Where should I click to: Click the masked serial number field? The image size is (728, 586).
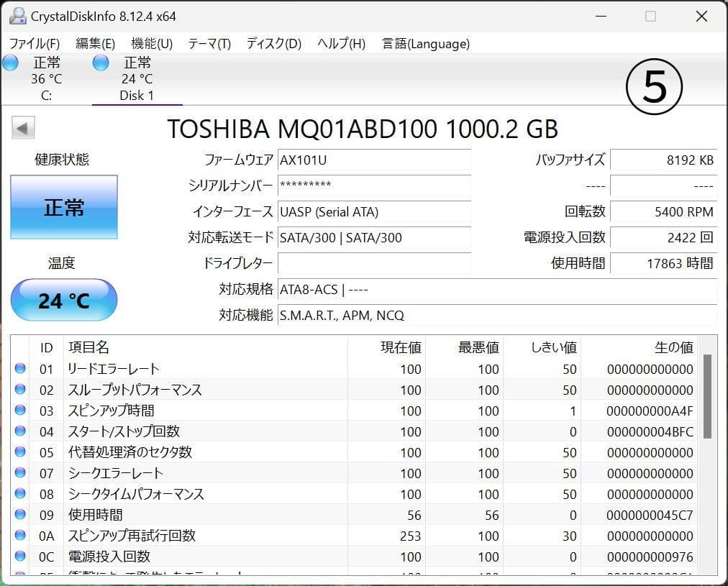(374, 186)
